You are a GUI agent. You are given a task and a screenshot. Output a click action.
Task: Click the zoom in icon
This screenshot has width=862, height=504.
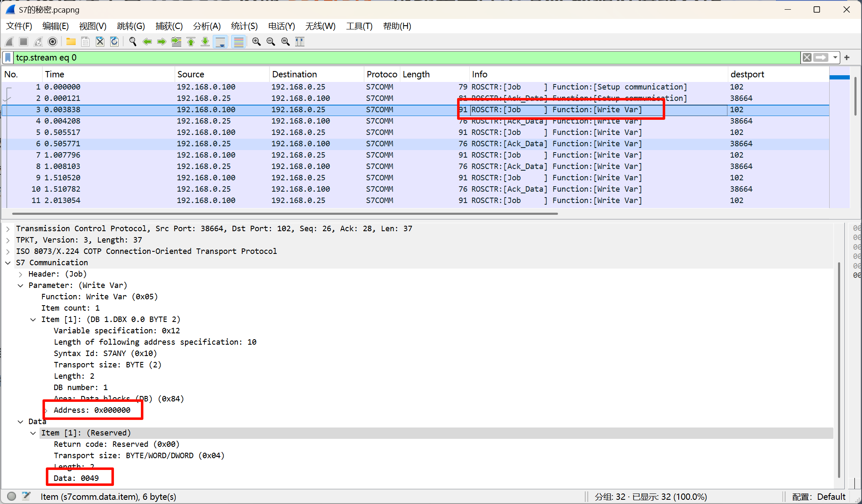click(256, 42)
